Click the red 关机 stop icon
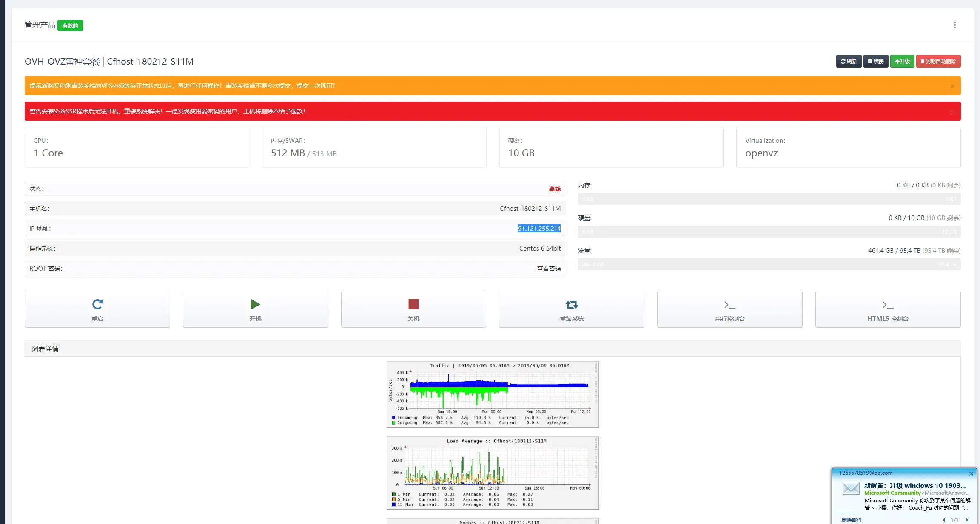The image size is (980, 524). point(413,304)
